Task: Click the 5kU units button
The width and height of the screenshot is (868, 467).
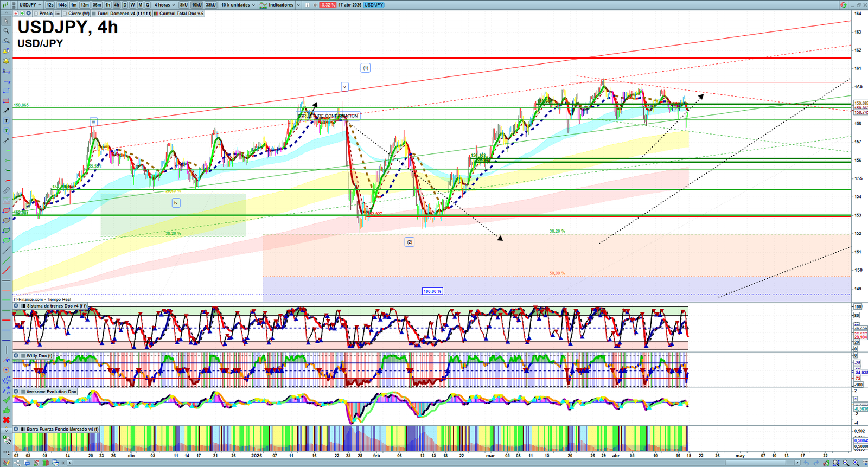Action: click(184, 5)
